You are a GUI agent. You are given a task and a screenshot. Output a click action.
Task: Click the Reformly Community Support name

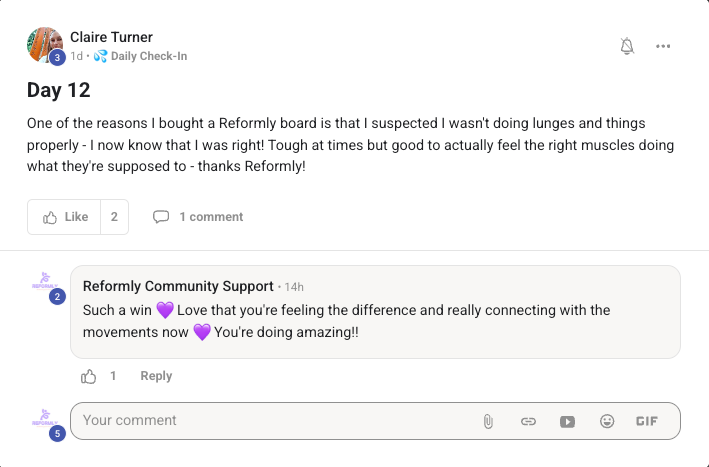coord(178,286)
